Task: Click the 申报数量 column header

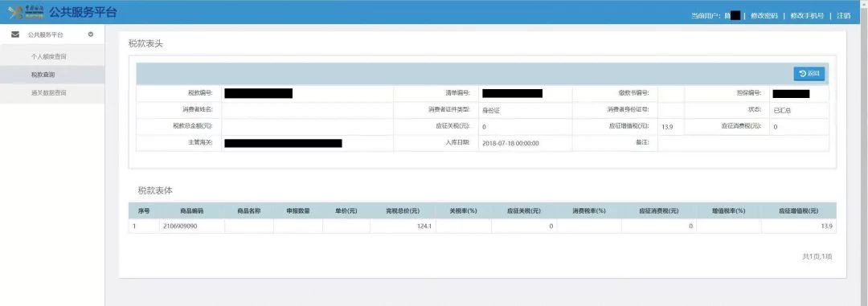Action: tap(298, 210)
